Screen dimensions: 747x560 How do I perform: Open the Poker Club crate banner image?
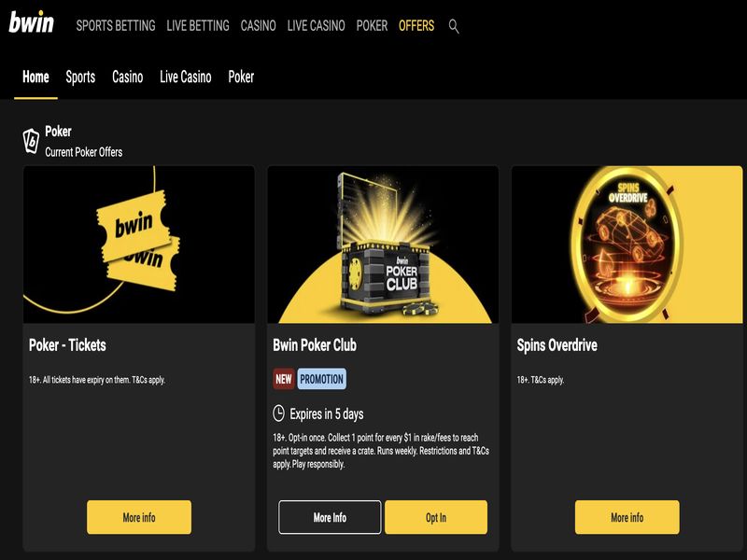pyautogui.click(x=383, y=245)
